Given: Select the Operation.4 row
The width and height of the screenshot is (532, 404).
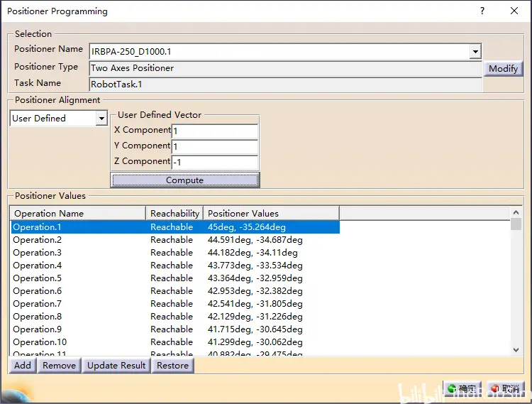Looking at the screenshot, I should pyautogui.click(x=175, y=265).
